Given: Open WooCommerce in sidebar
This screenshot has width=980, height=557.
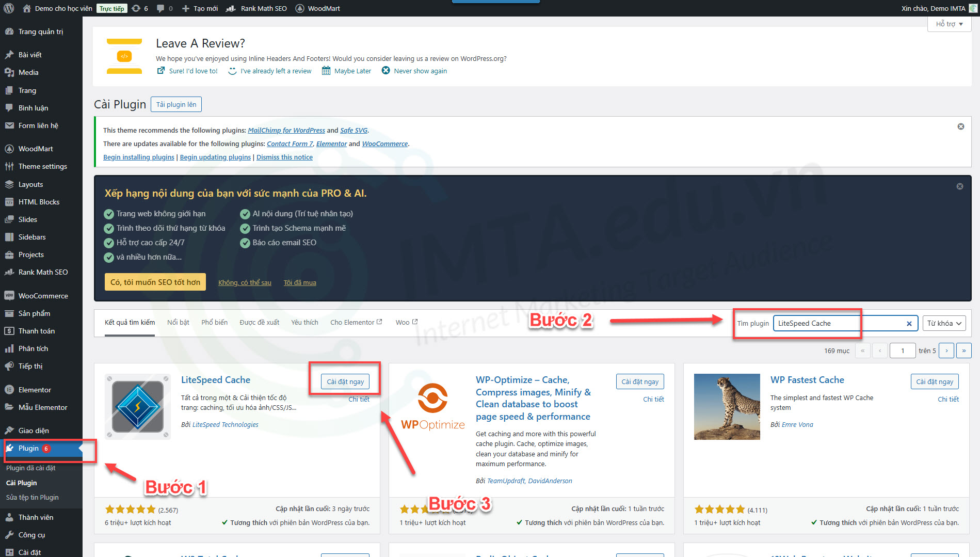Looking at the screenshot, I should 43,296.
